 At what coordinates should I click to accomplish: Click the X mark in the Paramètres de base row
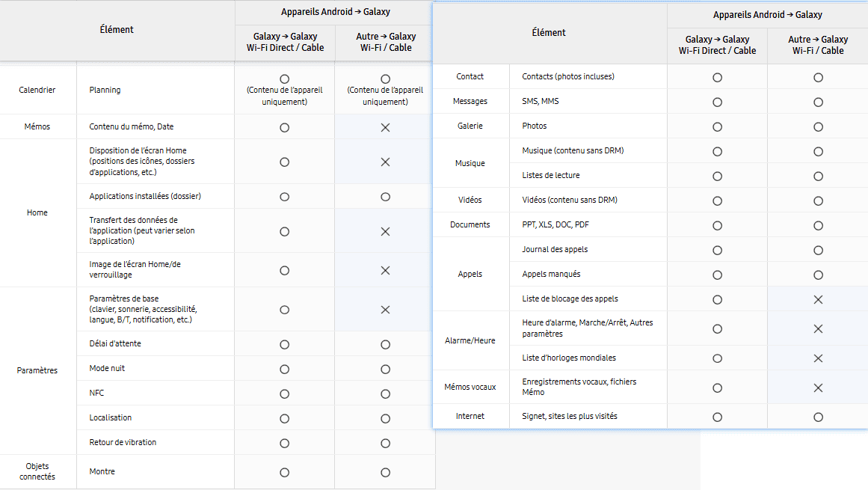point(385,310)
